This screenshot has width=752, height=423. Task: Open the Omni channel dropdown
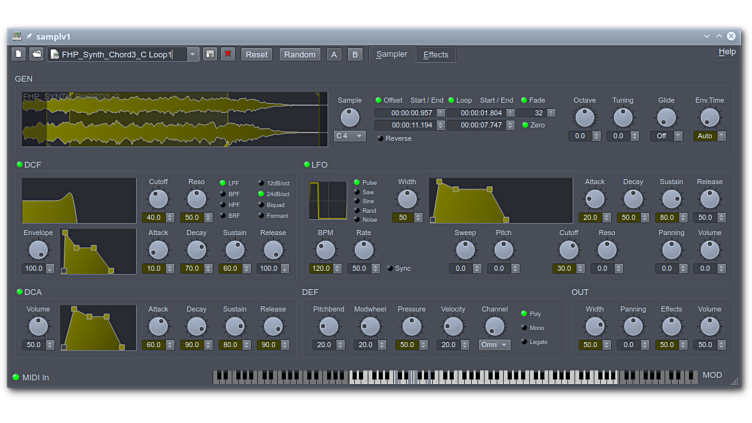tap(494, 345)
